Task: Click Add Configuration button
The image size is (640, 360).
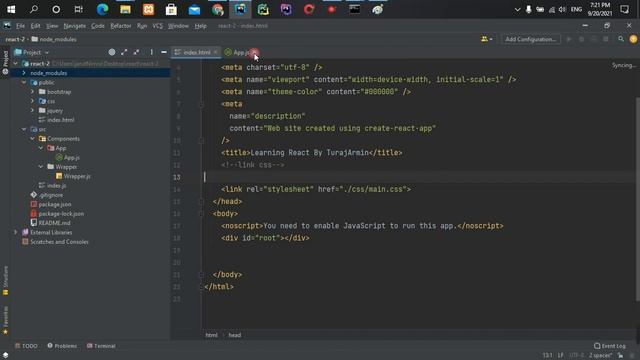Action: (531, 39)
